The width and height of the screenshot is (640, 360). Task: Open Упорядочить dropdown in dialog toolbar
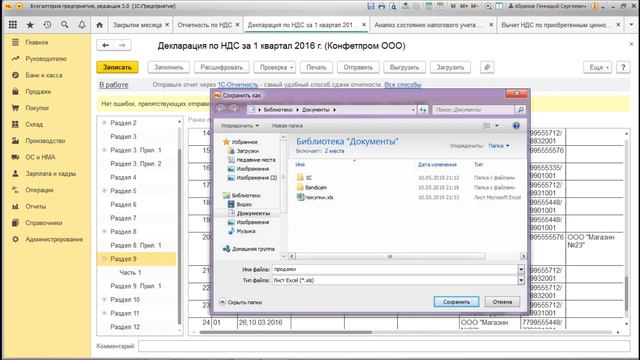click(240, 126)
